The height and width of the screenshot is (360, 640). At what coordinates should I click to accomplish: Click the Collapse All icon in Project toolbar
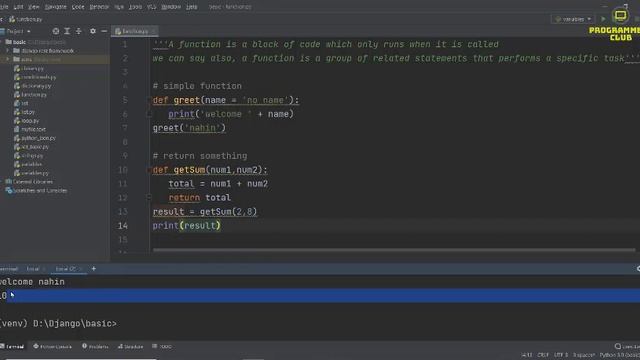(79, 31)
